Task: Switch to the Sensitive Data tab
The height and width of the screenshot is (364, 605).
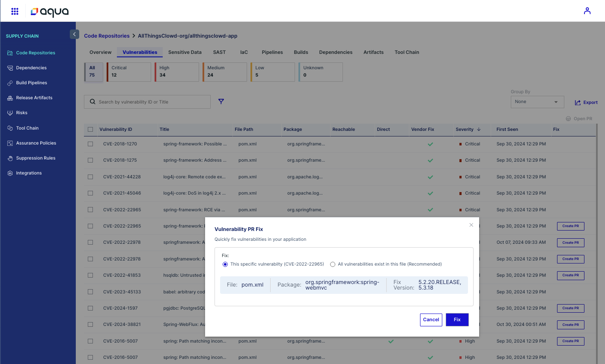Action: point(185,52)
